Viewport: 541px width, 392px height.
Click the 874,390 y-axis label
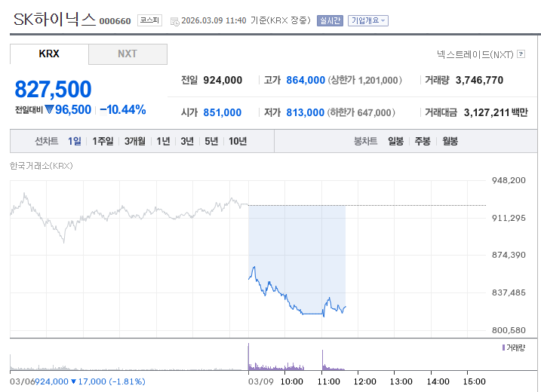tap(509, 255)
